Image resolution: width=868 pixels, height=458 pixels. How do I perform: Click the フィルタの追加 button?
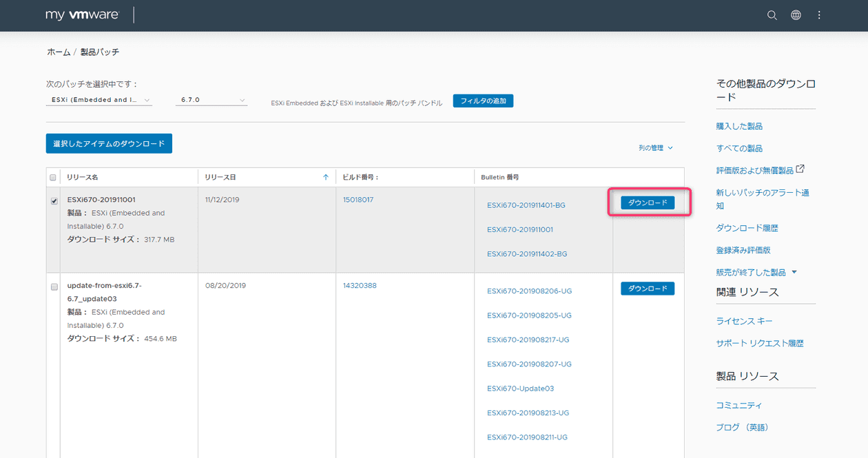pyautogui.click(x=483, y=101)
